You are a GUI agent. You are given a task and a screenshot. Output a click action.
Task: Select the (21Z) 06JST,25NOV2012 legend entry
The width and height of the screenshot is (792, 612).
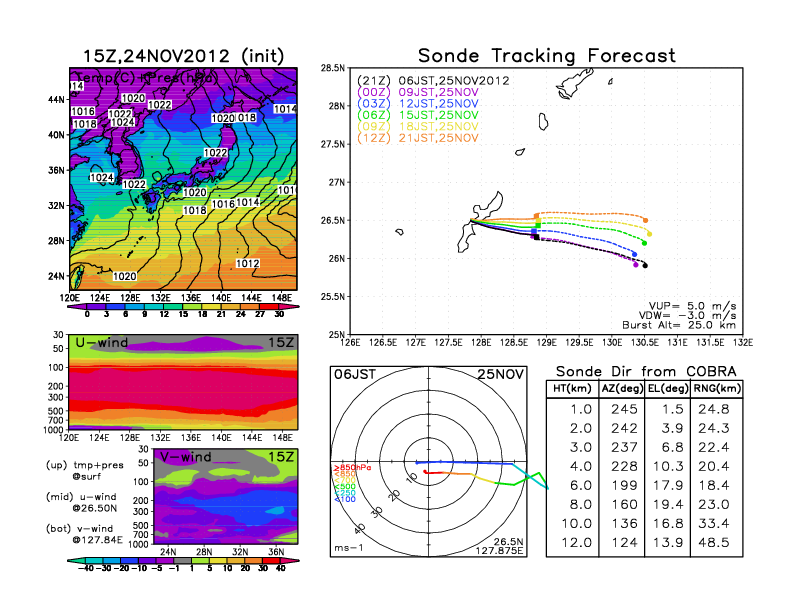coord(429,79)
